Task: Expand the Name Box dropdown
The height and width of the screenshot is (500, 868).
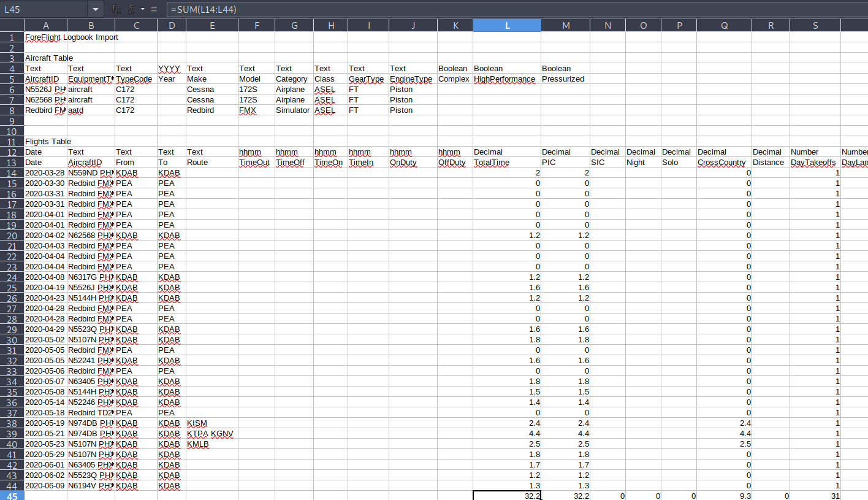Action: (x=95, y=9)
